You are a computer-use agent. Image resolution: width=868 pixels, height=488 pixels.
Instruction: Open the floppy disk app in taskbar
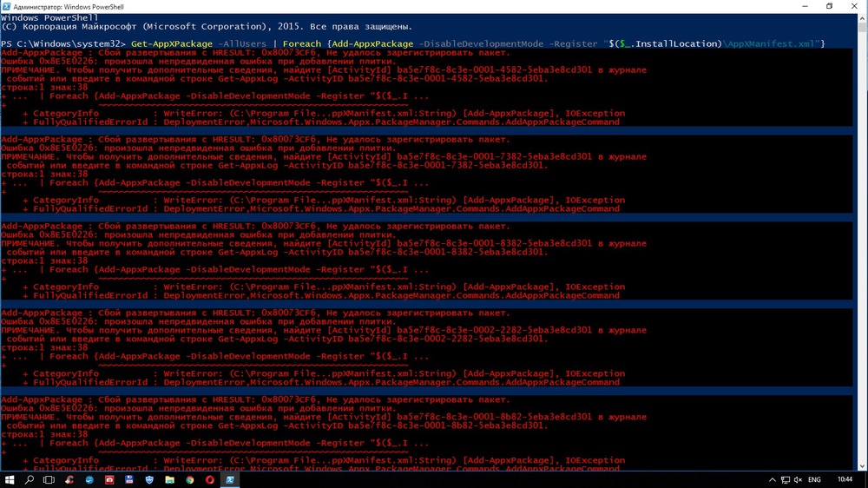tap(129, 479)
